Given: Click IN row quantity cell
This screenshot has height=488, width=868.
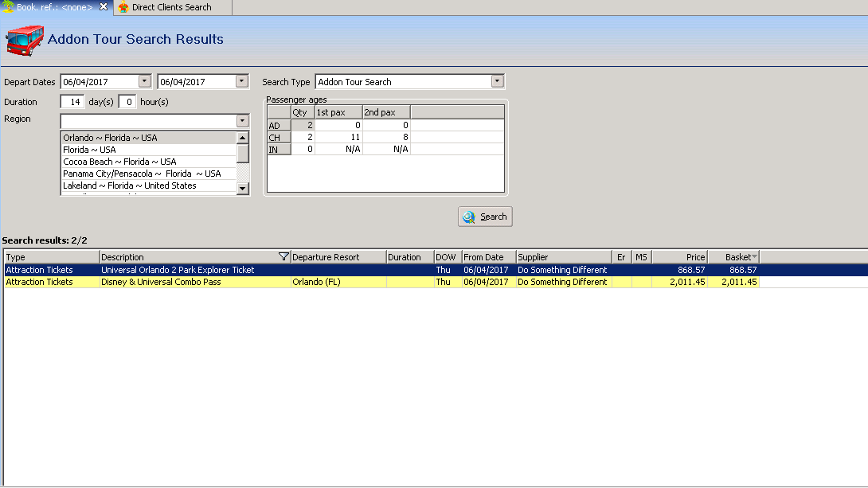Looking at the screenshot, I should [303, 149].
